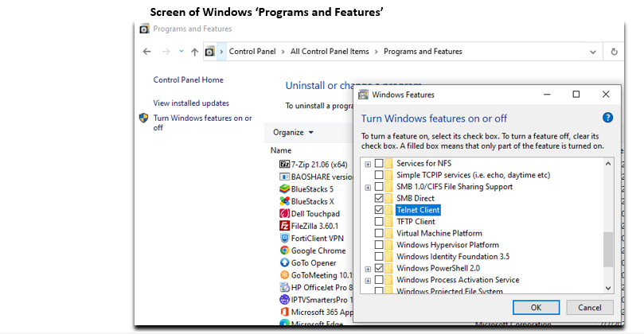644x334 pixels.
Task: Select the SMB Direct label
Action: click(x=416, y=198)
